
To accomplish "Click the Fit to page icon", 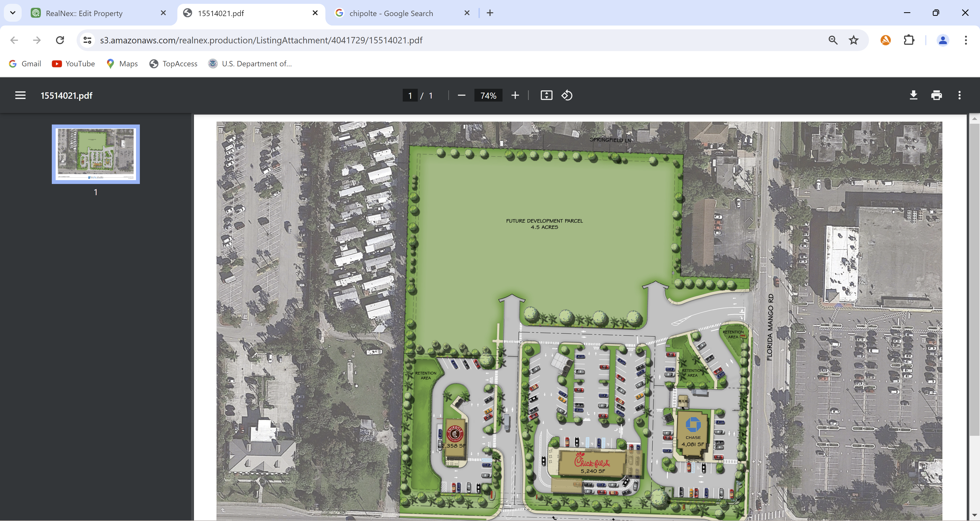I will tap(546, 95).
